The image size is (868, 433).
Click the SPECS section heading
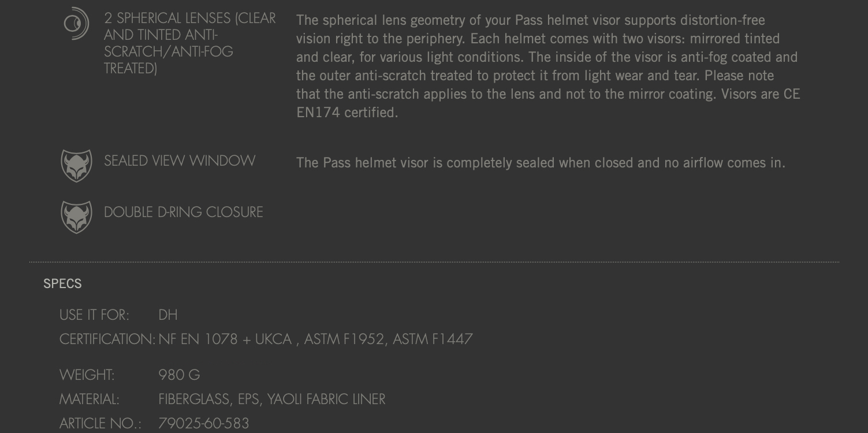62,283
